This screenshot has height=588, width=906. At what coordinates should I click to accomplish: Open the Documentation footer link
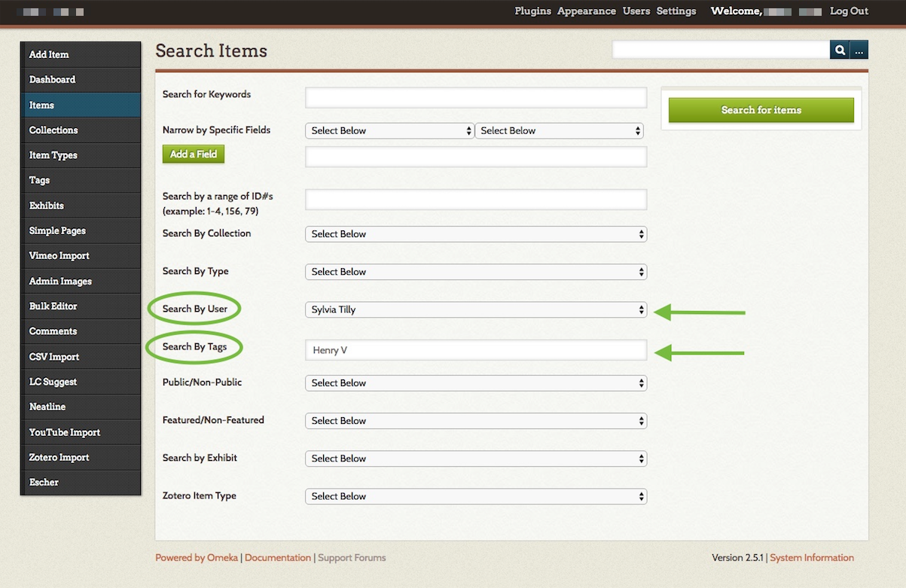point(278,558)
